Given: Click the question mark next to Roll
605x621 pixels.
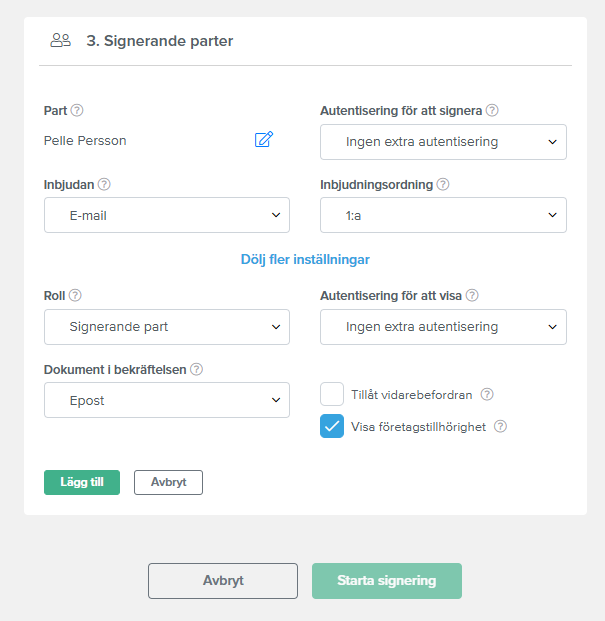Looking at the screenshot, I should [x=75, y=295].
